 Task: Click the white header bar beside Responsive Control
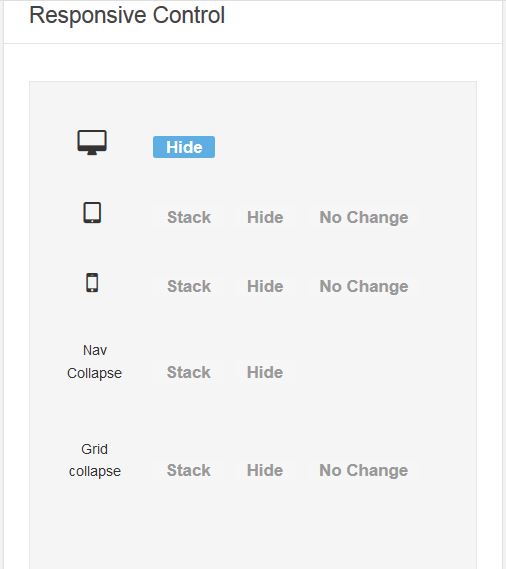363,22
